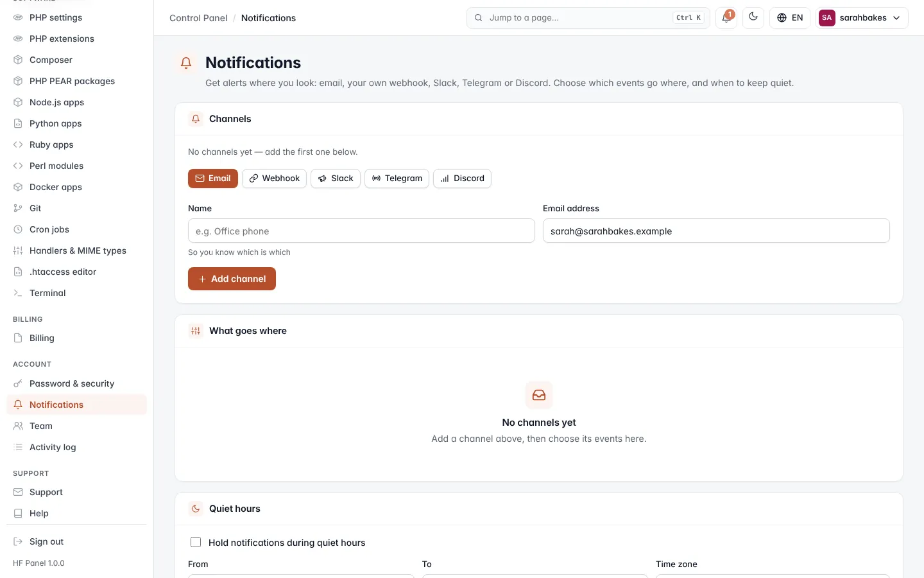Select the Slack channel type
Screen dimensions: 924x578
pyautogui.click(x=336, y=179)
